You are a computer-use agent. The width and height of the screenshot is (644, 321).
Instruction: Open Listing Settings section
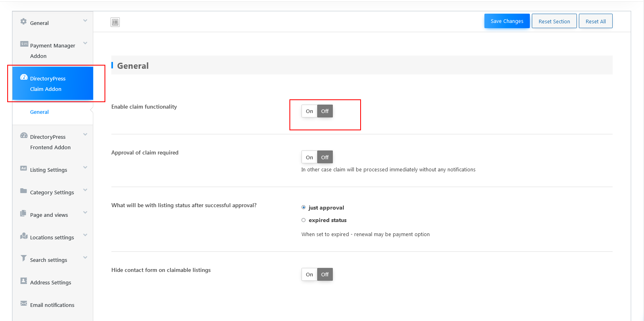(53, 169)
